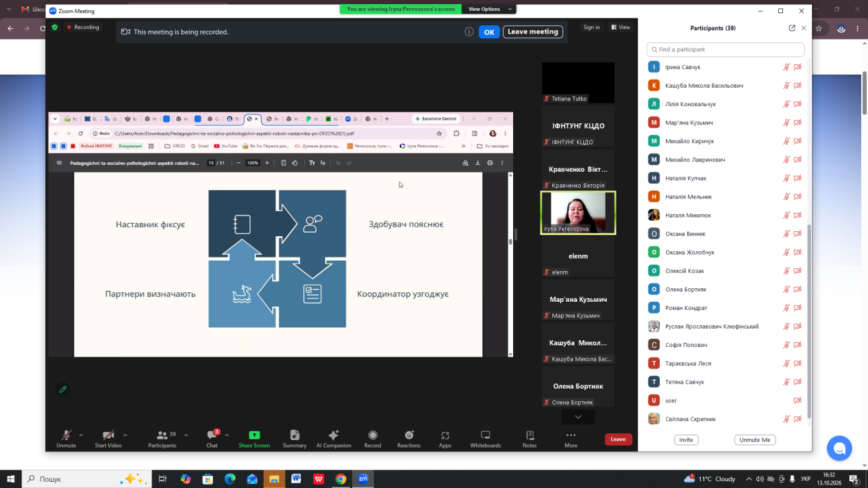Open the View layout menu
The width and height of the screenshot is (868, 488).
coord(621,27)
